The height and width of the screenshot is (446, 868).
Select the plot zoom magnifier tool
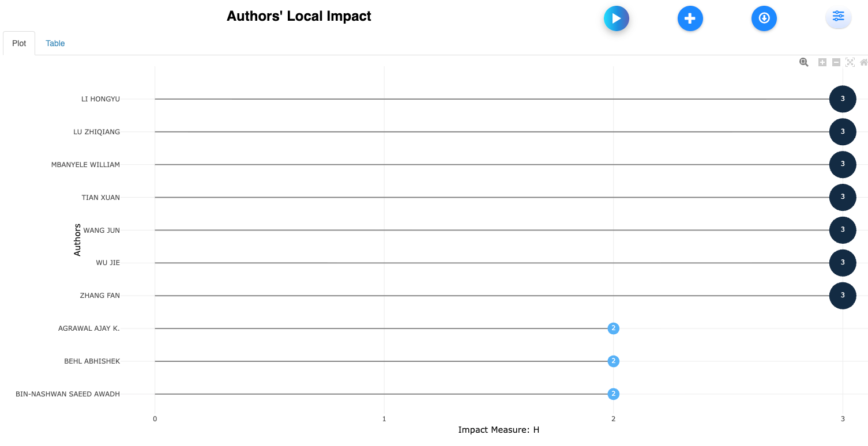tap(803, 62)
